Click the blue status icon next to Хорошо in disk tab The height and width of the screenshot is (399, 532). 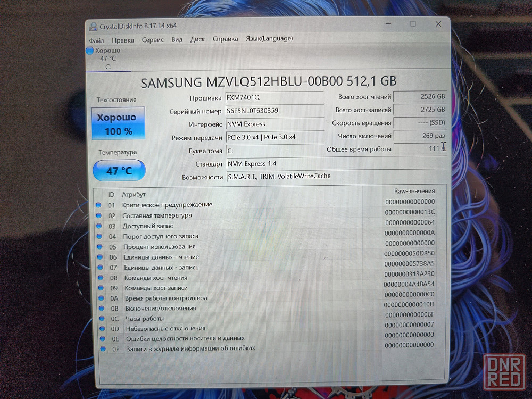pyautogui.click(x=89, y=51)
